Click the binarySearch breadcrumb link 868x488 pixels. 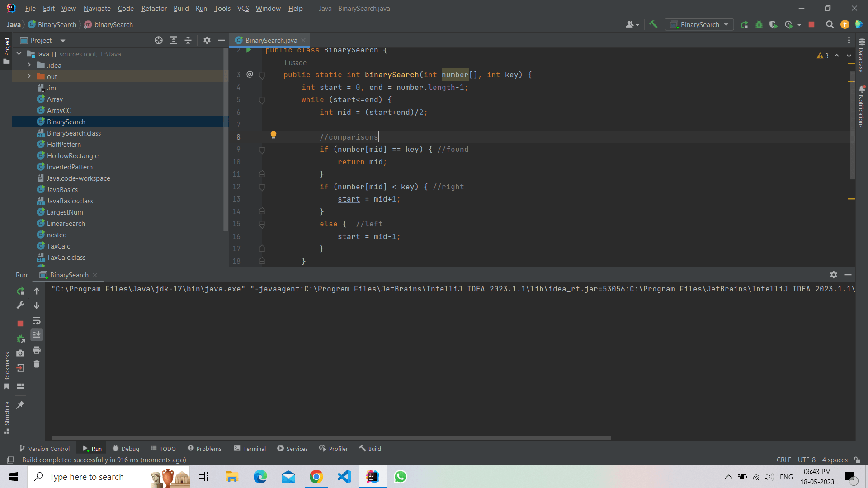[x=113, y=24]
